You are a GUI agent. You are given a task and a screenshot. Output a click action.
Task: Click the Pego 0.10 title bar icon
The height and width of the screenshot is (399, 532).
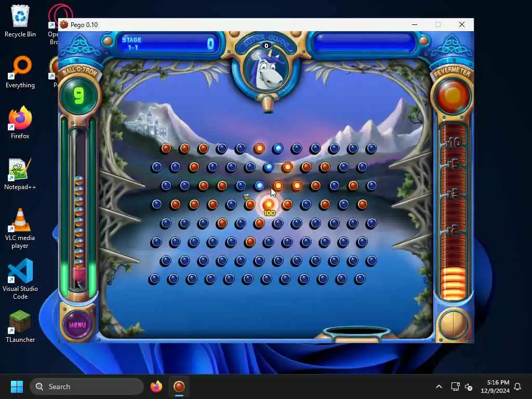64,25
